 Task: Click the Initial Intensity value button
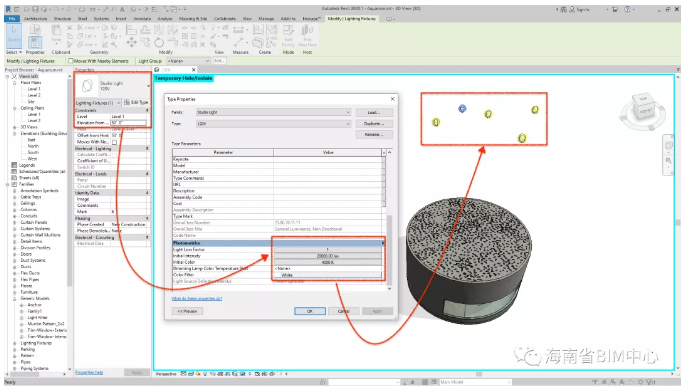coord(328,256)
